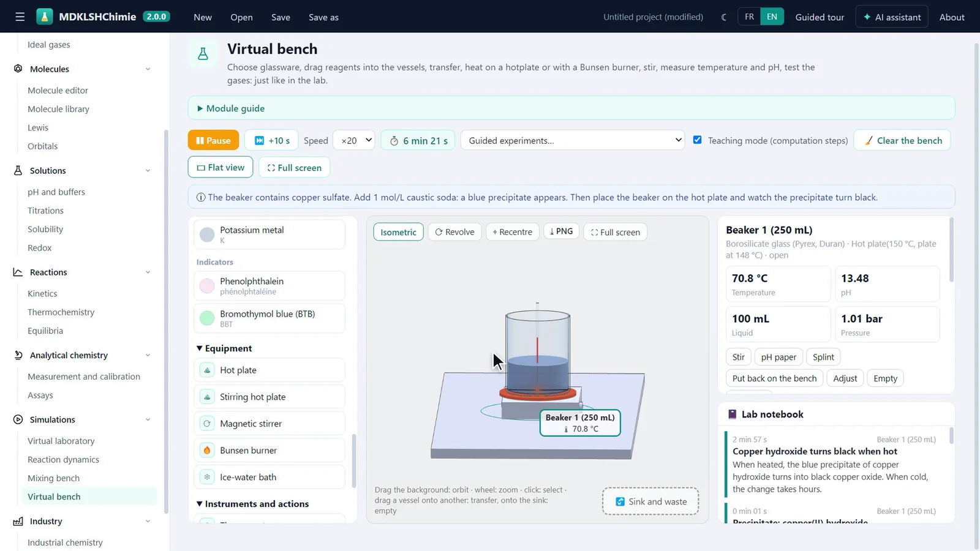Click the Molecules section icon
980x551 pixels.
tap(18, 69)
